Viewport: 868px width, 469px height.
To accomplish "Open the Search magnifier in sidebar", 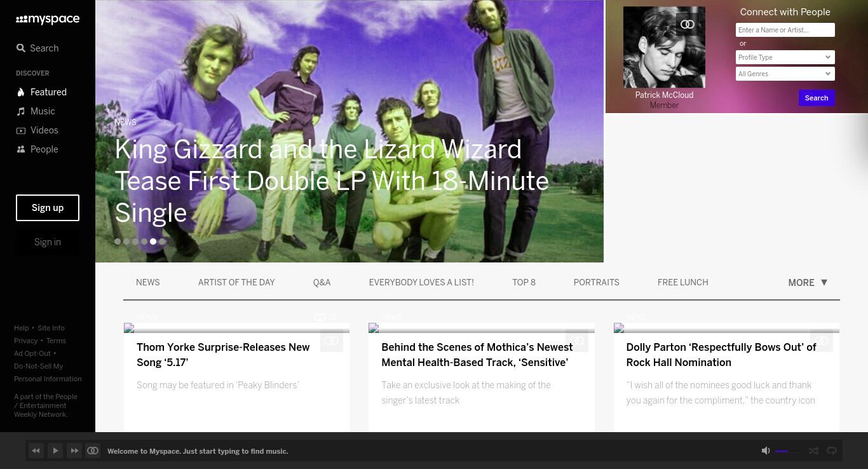I will click(x=21, y=48).
